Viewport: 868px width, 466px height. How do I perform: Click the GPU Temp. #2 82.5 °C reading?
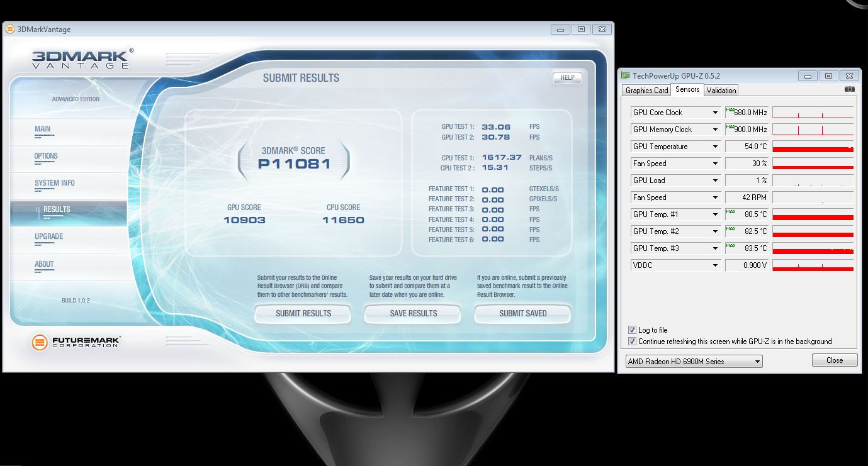pyautogui.click(x=747, y=231)
